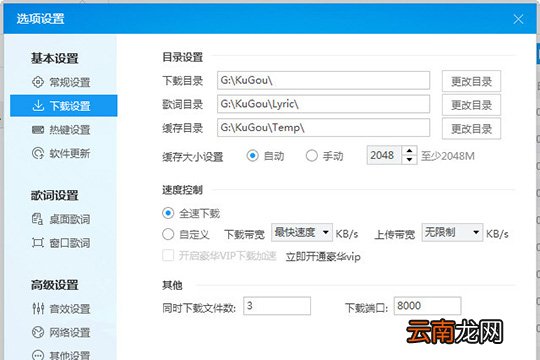Click the 网络设置 globe icon

[x=38, y=332]
